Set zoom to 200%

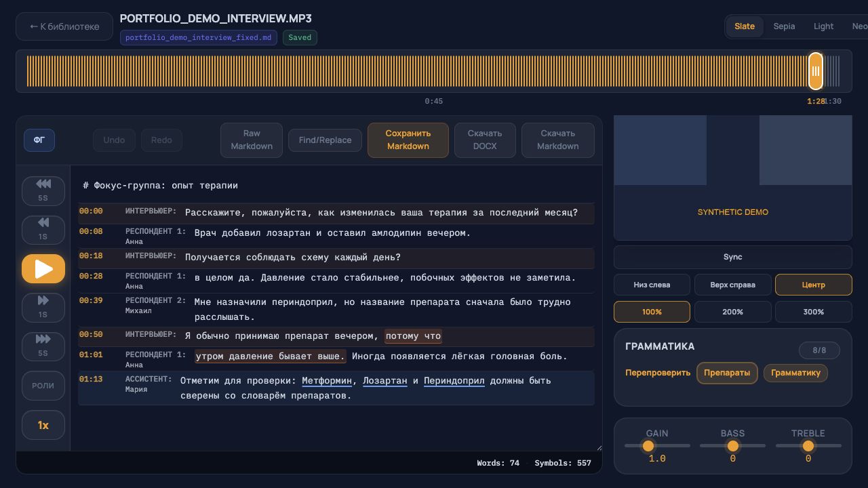click(733, 312)
